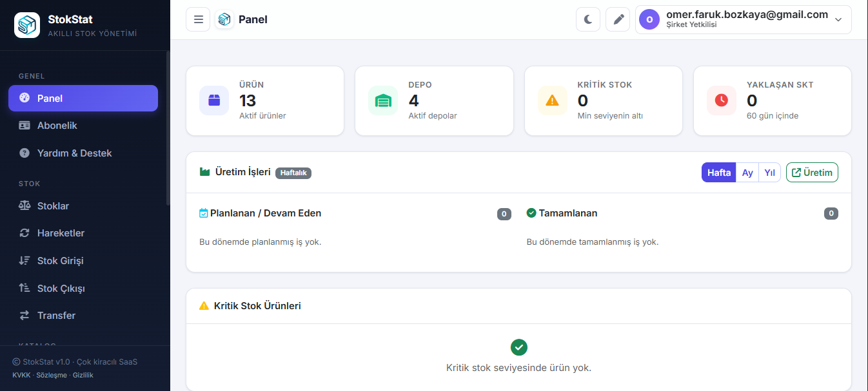Click the large green checkmark circle

[519, 348]
